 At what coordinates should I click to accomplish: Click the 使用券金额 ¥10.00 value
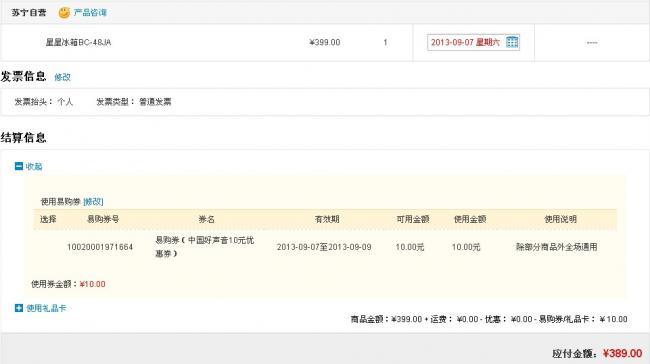[x=92, y=284]
